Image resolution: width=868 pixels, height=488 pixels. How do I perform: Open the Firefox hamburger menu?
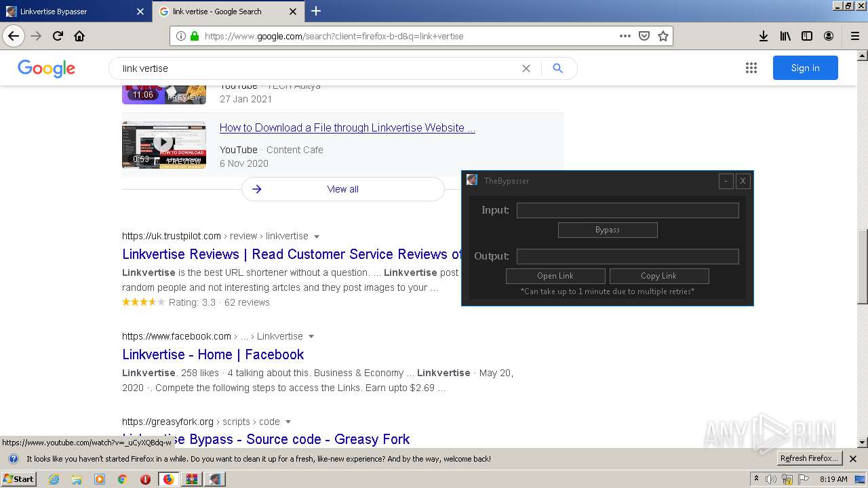(x=854, y=36)
